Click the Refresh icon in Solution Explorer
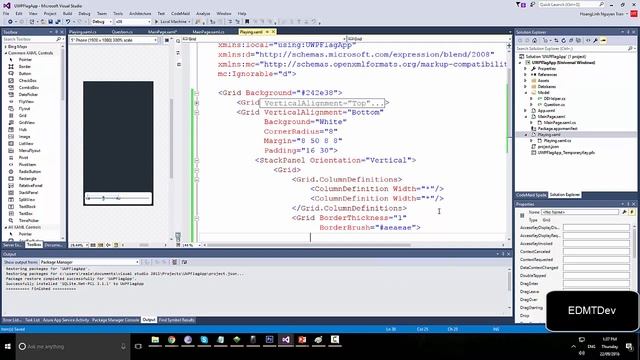 [x=564, y=40]
